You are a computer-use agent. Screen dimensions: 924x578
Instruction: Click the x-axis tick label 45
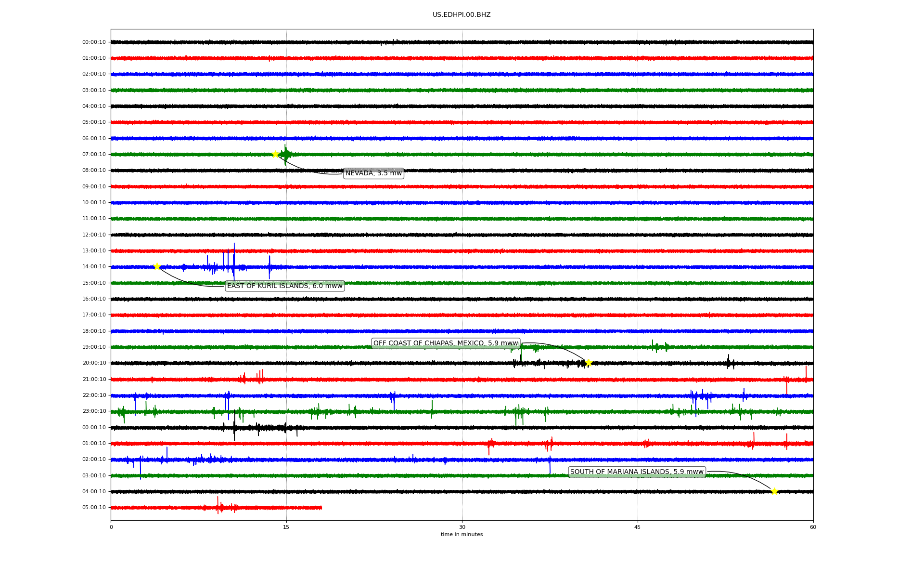(638, 527)
